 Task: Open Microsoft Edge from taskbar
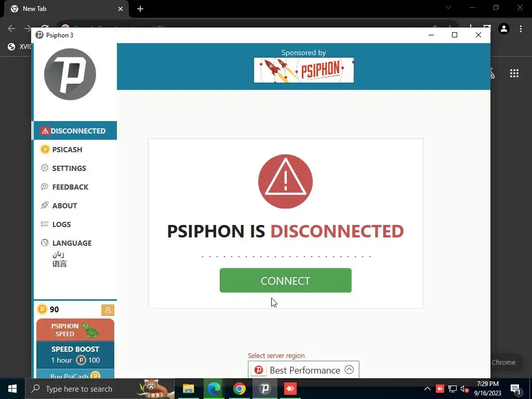pos(214,389)
